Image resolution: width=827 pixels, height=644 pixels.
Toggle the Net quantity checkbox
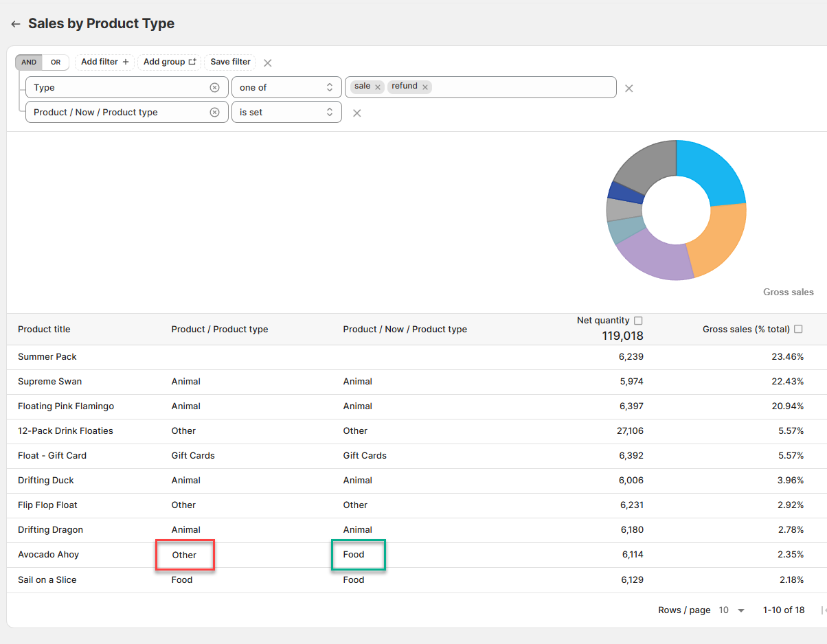pos(638,321)
